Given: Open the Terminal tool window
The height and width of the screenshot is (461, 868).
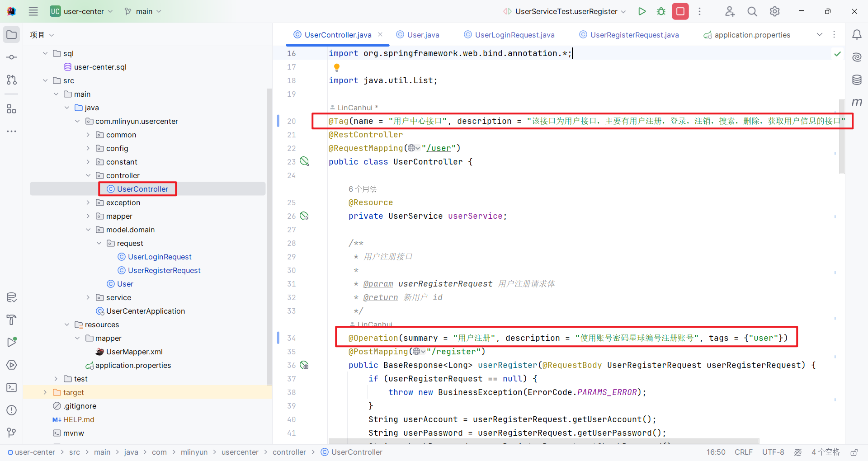Looking at the screenshot, I should (12, 388).
